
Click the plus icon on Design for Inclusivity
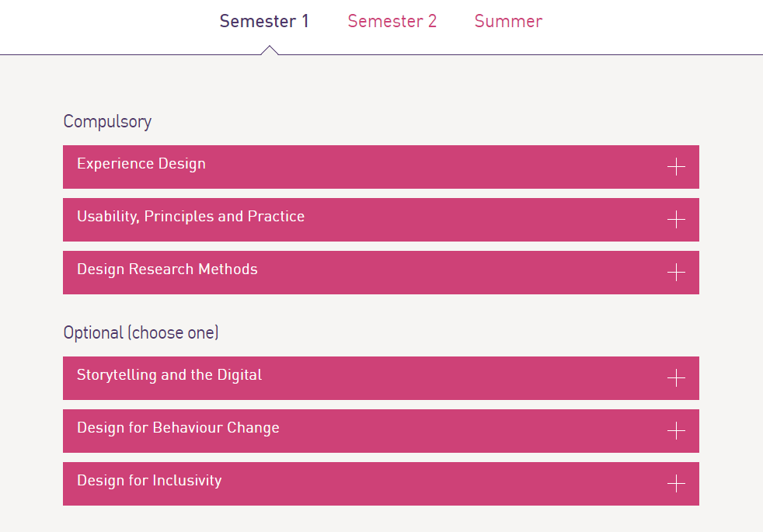click(x=676, y=483)
